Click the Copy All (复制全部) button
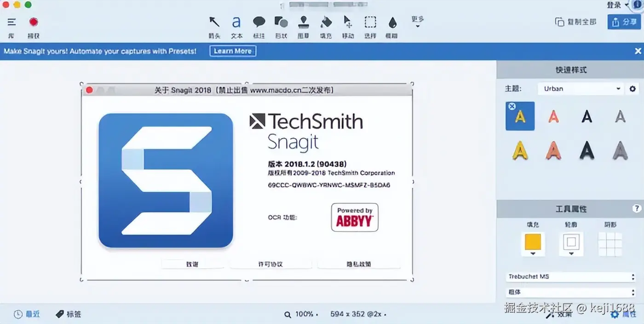Viewport: 644px width, 324px height. coord(575,22)
